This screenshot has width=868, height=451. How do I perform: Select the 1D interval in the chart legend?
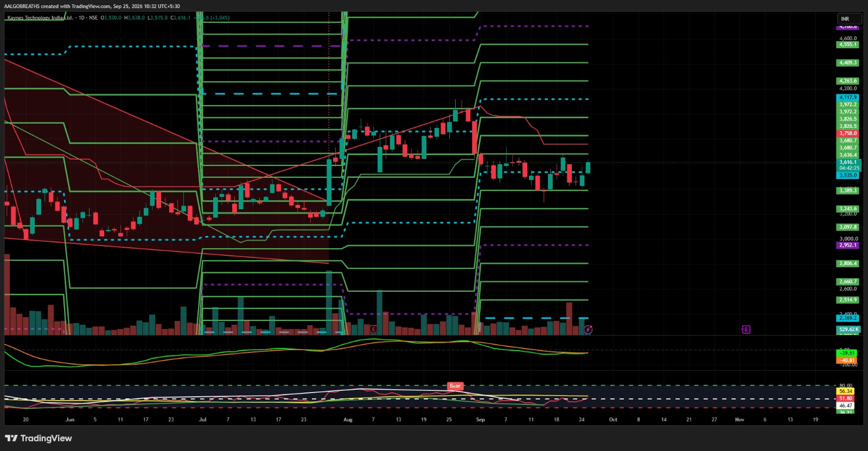81,18
